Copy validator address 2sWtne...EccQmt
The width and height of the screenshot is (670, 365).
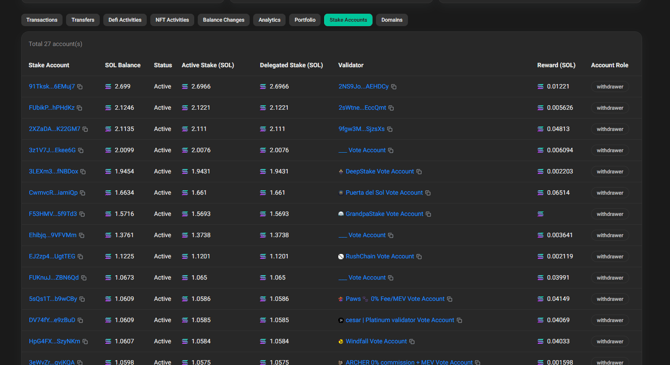(391, 108)
